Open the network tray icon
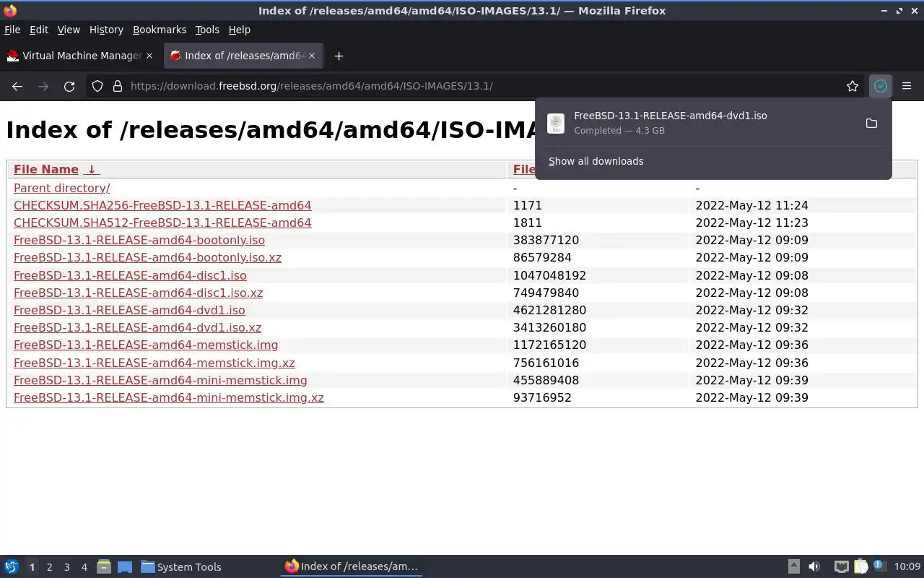Viewport: 924px width, 578px height. pyautogui.click(x=841, y=567)
